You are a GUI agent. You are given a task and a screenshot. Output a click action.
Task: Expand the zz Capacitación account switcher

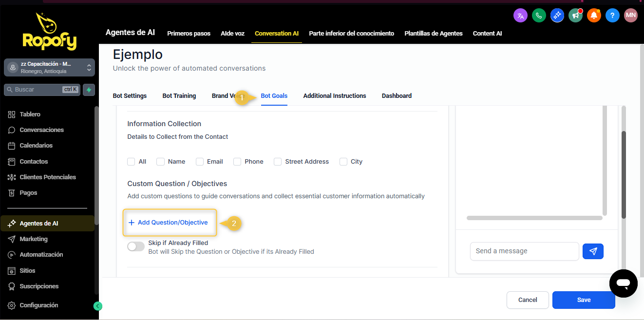click(49, 68)
